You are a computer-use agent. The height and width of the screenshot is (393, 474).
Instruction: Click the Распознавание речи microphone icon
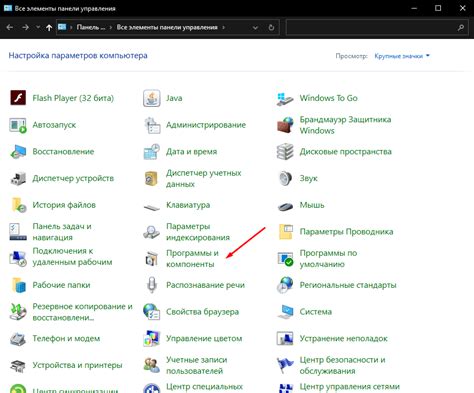(152, 285)
